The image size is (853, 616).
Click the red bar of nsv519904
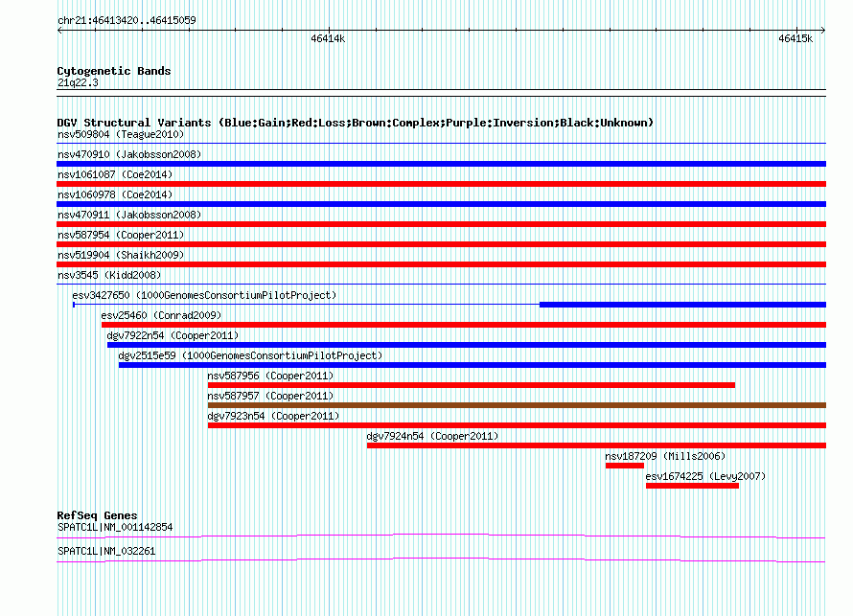tap(441, 264)
